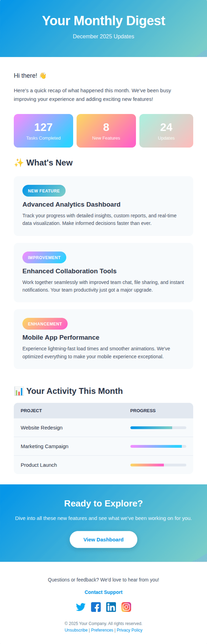The height and width of the screenshot is (644, 207).
Task: Open the Twitter social icon
Action: [81, 607]
